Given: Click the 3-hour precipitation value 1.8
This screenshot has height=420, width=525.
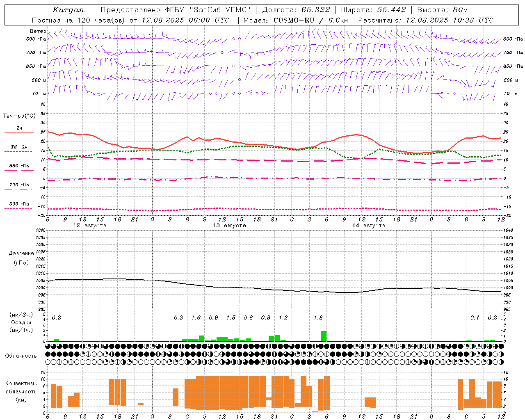Looking at the screenshot, I should 318,318.
